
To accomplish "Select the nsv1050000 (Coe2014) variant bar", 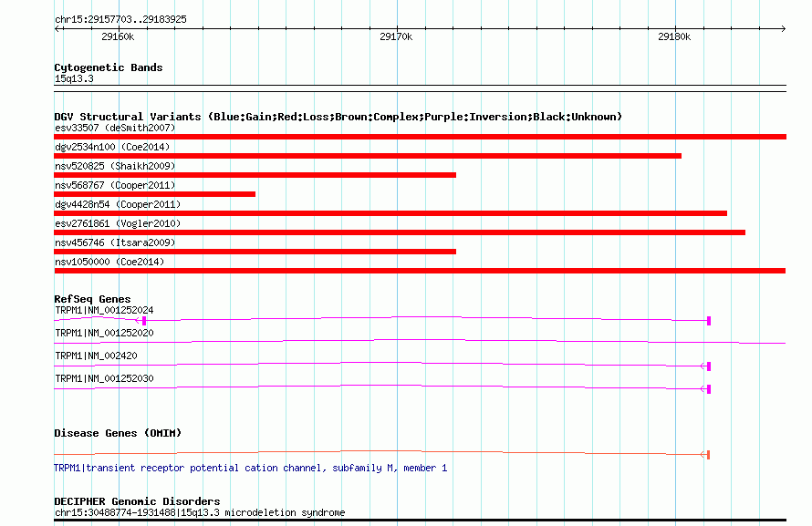I will (x=420, y=271).
